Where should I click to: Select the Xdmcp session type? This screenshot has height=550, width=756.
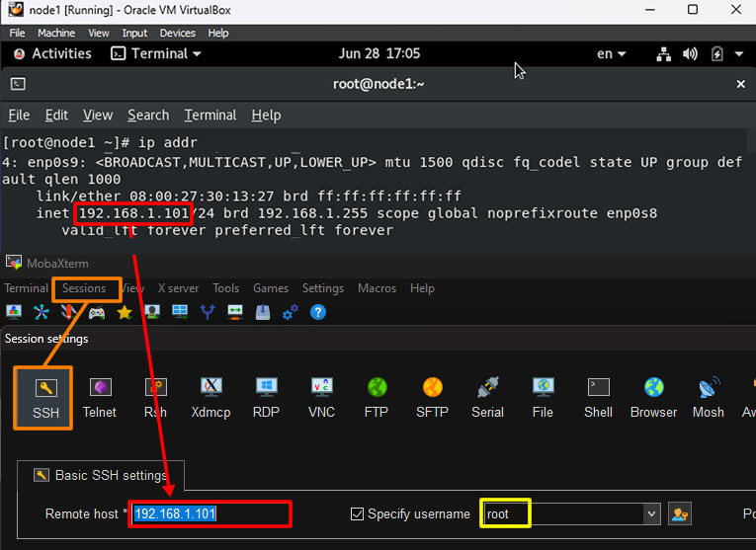tap(210, 398)
